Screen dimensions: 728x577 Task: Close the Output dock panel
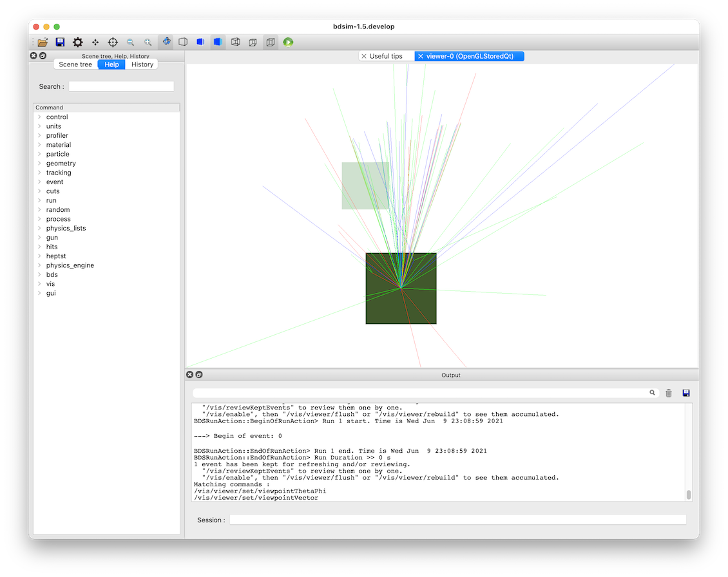click(x=189, y=375)
